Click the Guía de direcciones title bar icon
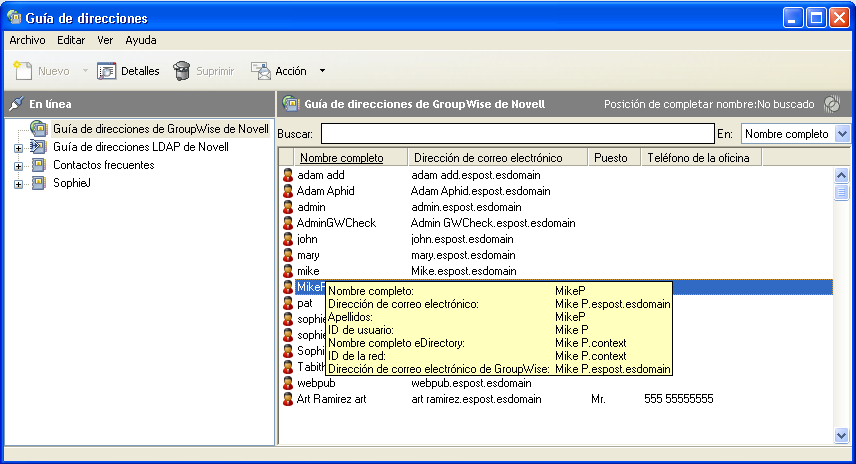856x464 pixels. click(14, 17)
